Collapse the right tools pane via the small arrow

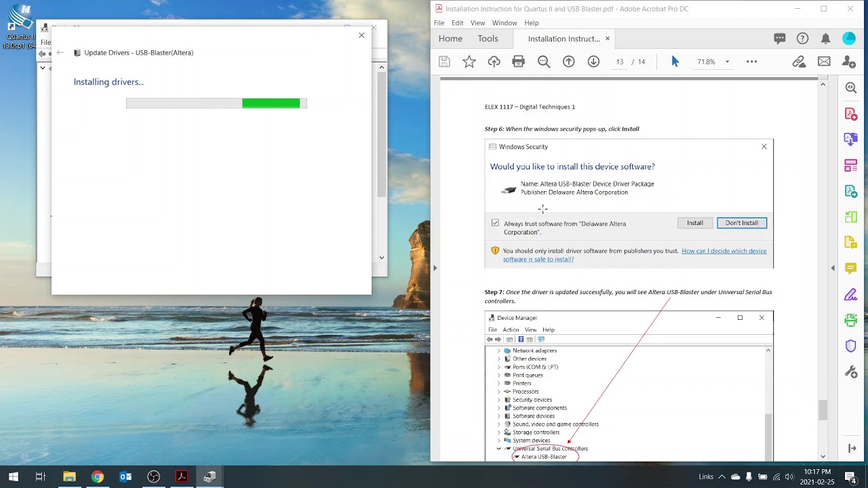(833, 268)
